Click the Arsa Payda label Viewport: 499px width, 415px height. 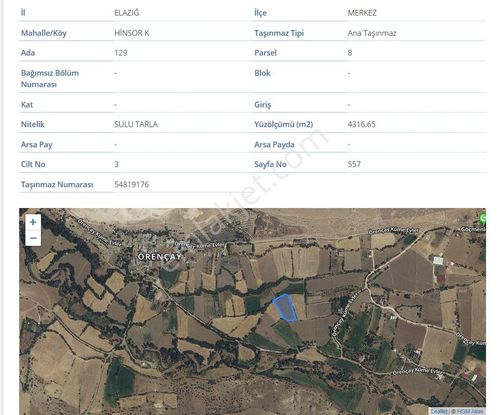274,144
